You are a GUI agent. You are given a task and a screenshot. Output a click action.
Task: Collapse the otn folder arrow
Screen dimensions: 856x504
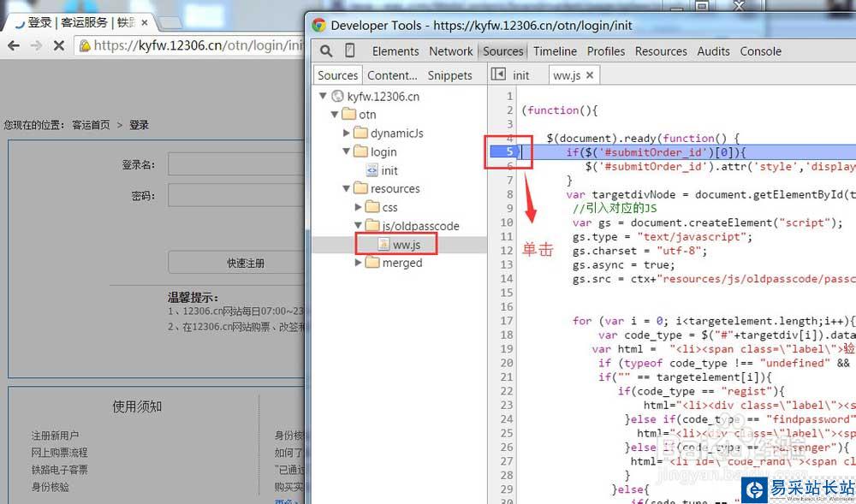tap(335, 115)
